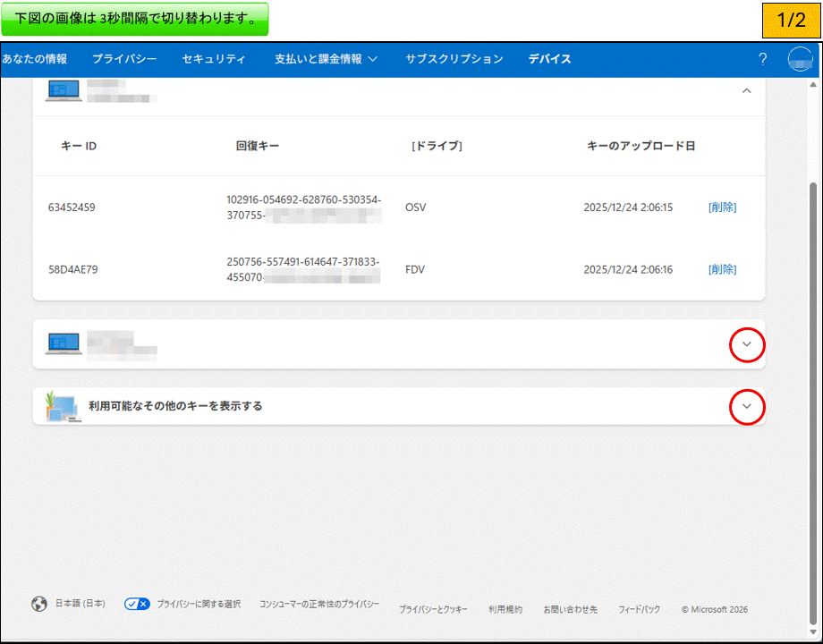The width and height of the screenshot is (823, 644).
Task: Switch to the セキュリティ tab
Action: click(213, 59)
